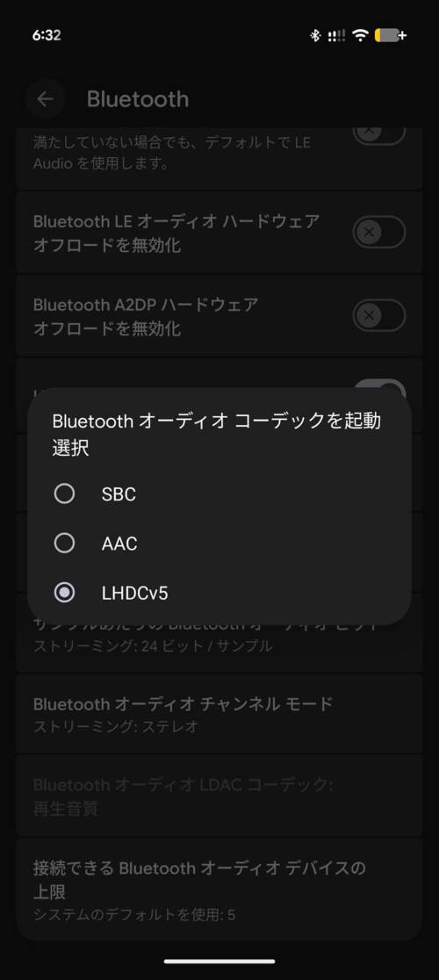The height and width of the screenshot is (980, 439).
Task: Tap the Wi-Fi status icon
Action: [x=360, y=36]
